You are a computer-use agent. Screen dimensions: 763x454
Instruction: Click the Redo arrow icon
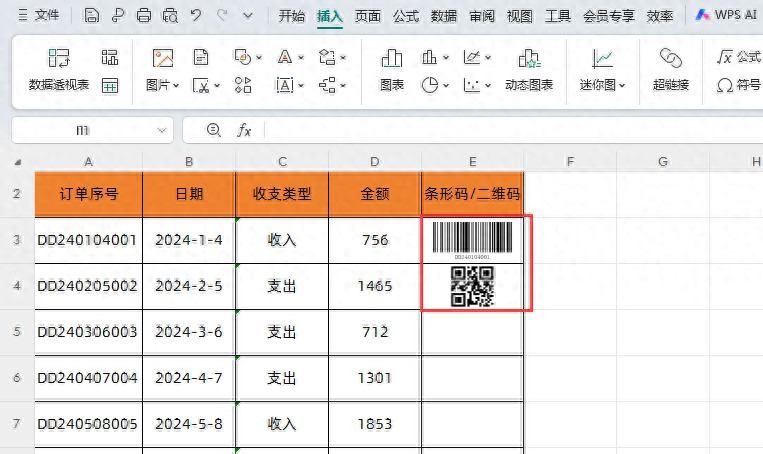pyautogui.click(x=222, y=15)
